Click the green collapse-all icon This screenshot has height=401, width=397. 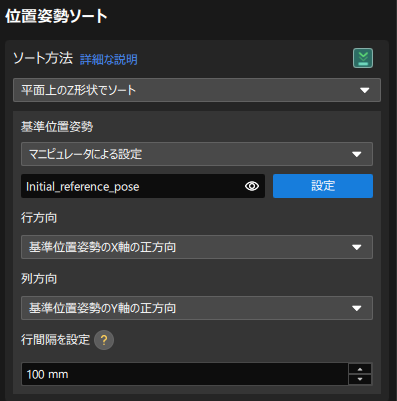(x=363, y=58)
